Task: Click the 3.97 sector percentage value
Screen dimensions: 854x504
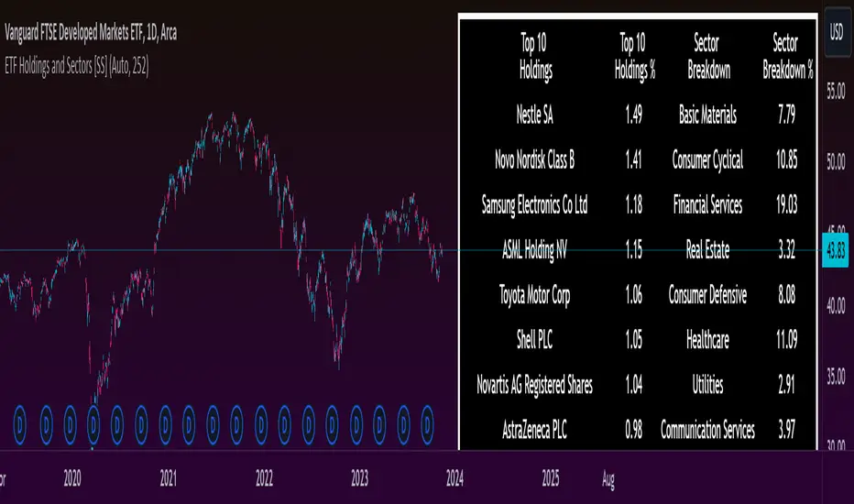Action: [786, 430]
